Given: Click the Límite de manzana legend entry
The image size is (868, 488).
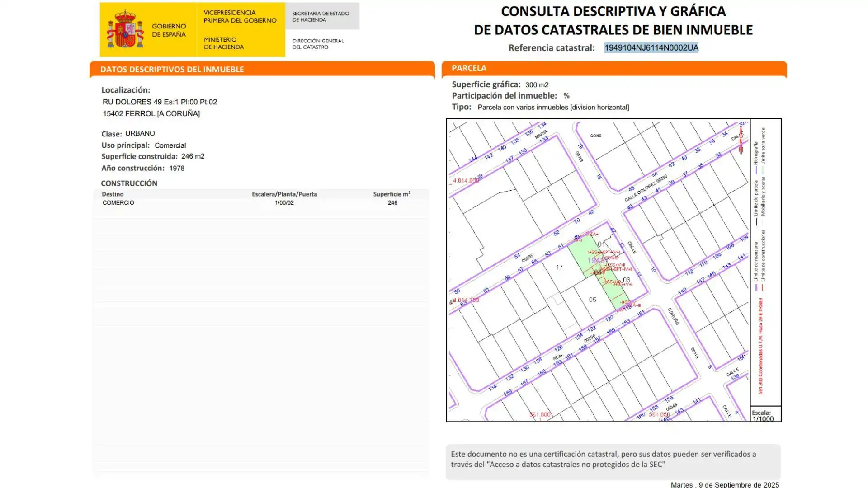Looking at the screenshot, I should [x=756, y=267].
